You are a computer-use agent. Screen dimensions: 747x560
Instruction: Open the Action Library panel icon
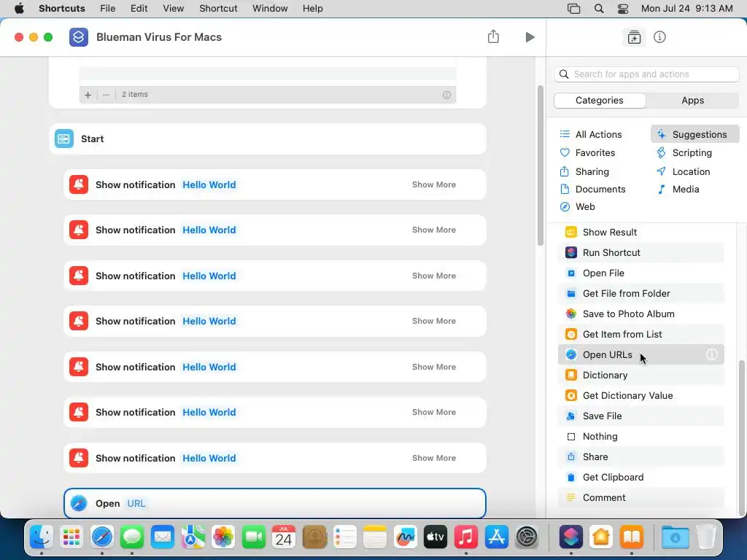634,37
